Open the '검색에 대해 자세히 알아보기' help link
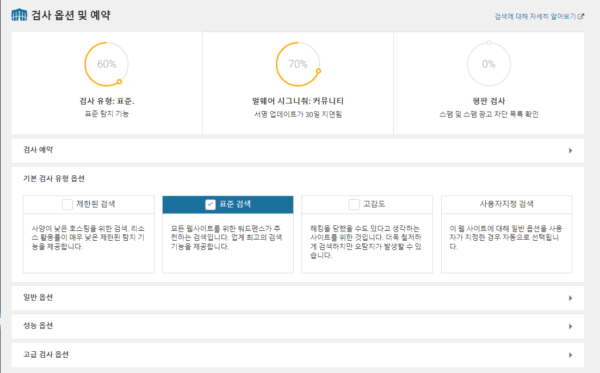Viewport: 600px width, 373px height. (535, 16)
